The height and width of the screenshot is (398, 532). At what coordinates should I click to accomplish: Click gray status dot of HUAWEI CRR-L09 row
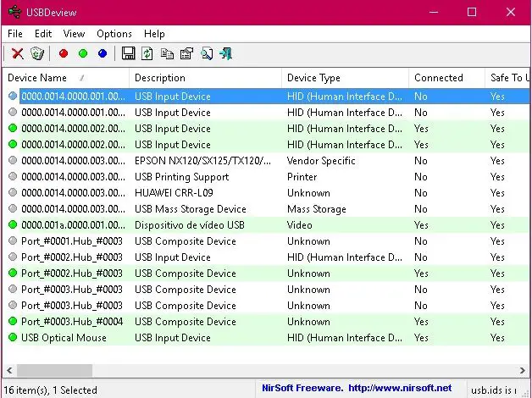(13, 192)
